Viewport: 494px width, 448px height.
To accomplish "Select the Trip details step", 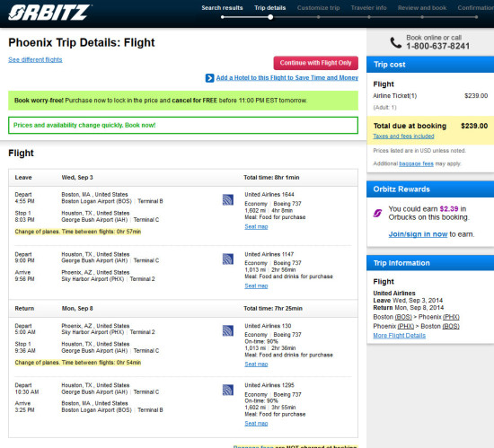I will [x=270, y=8].
